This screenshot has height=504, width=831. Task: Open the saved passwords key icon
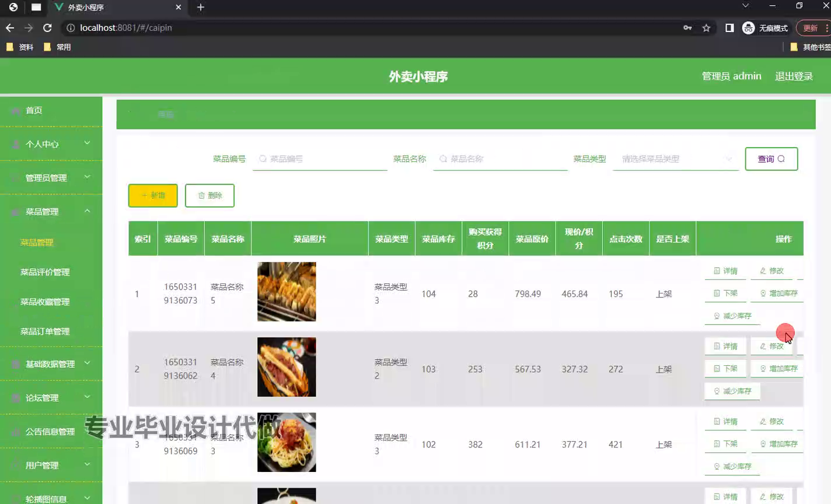point(687,27)
